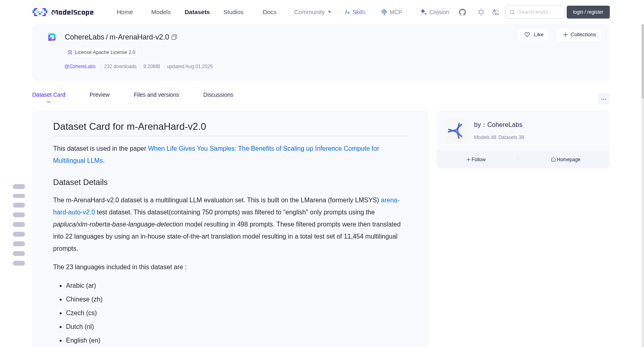Click the CohereLabs name in the title
The image size is (644, 347).
click(x=85, y=37)
